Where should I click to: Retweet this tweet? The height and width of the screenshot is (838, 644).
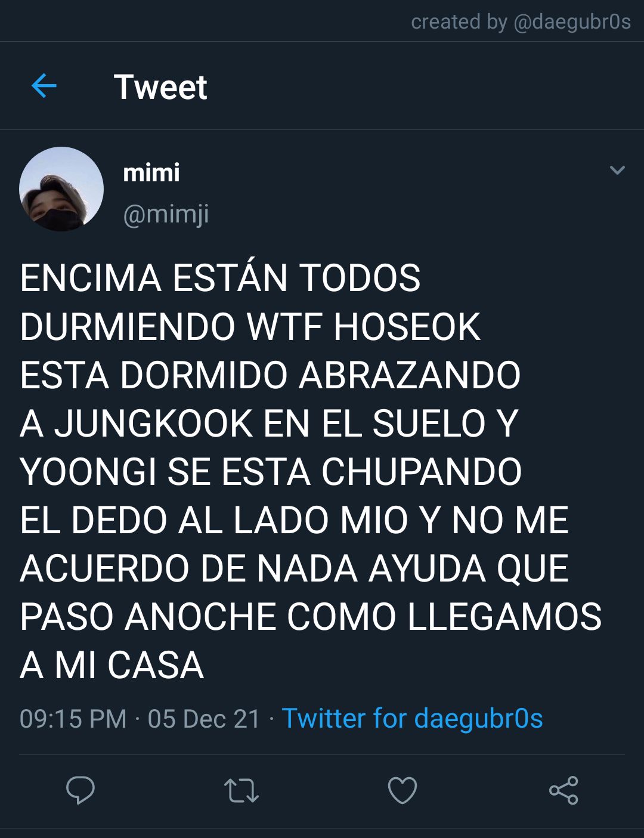pos(241,791)
